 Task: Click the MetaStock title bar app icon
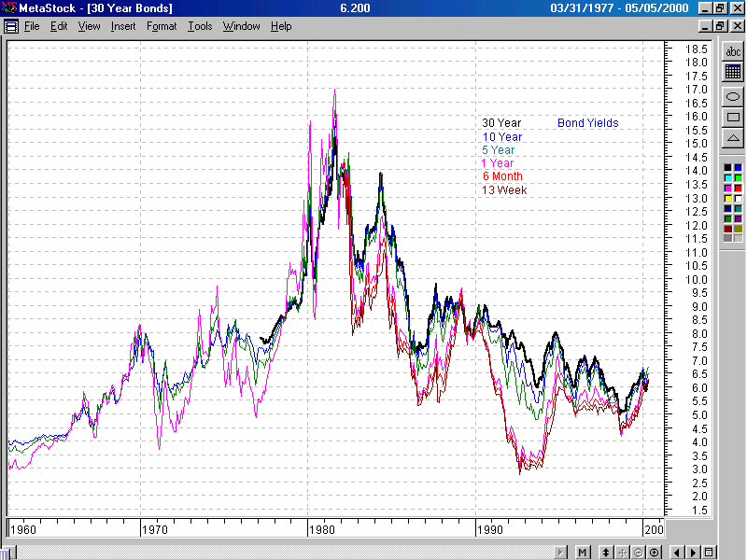pyautogui.click(x=9, y=7)
